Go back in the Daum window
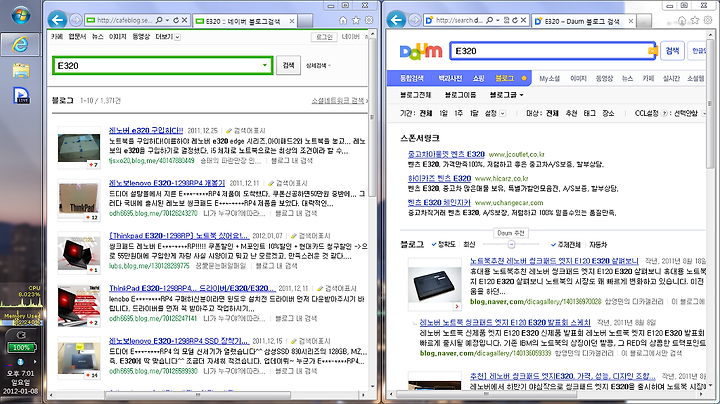 click(x=396, y=20)
